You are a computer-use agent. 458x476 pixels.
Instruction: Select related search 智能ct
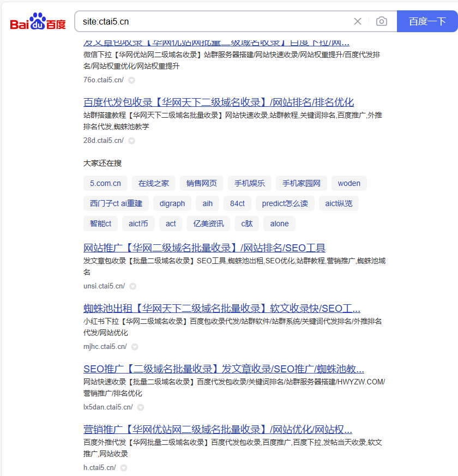(x=100, y=224)
